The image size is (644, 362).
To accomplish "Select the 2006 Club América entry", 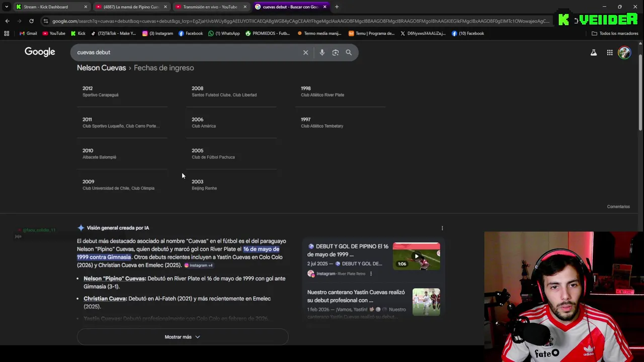I will coord(231,122).
